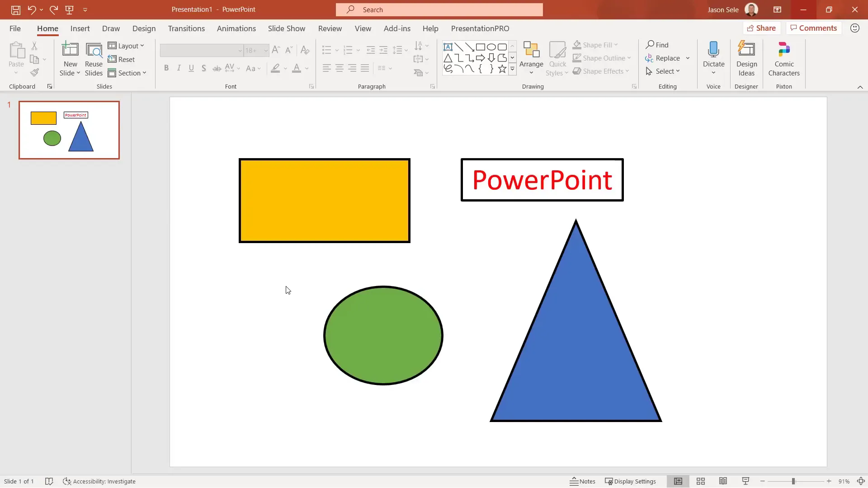868x488 pixels.
Task: Click the font color red swatch button
Action: point(297,68)
